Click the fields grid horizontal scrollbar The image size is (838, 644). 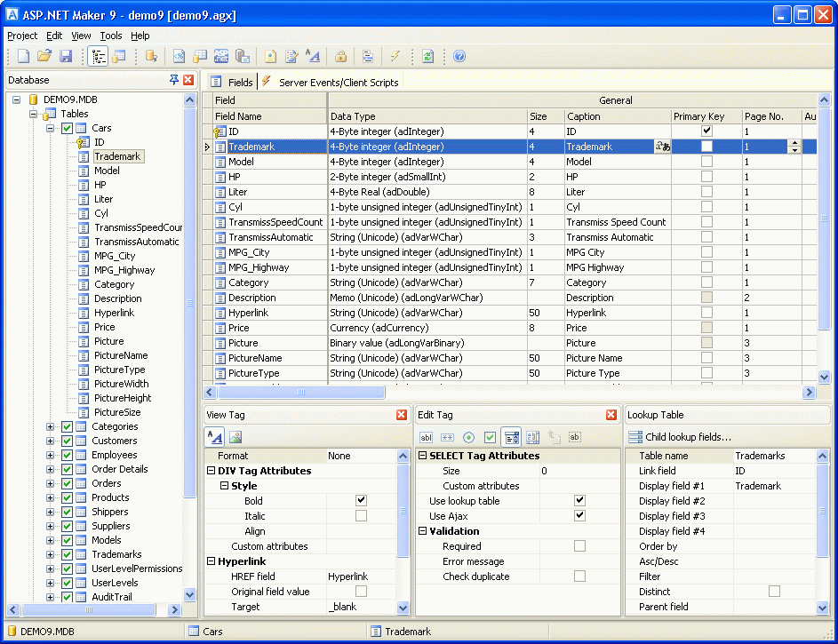[302, 393]
